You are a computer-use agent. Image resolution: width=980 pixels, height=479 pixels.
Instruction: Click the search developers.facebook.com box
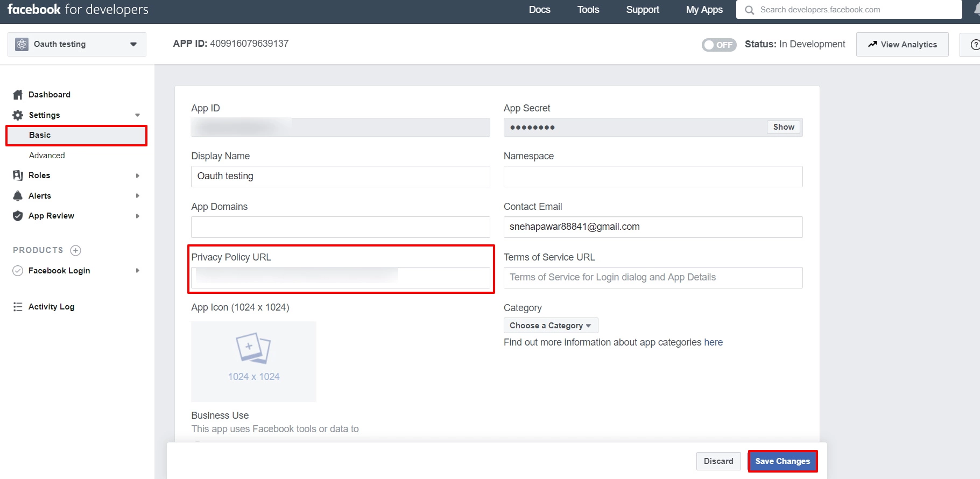pyautogui.click(x=849, y=10)
